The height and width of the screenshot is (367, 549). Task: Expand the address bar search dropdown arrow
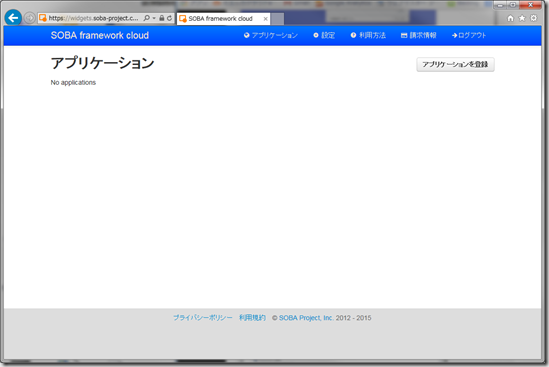(154, 18)
